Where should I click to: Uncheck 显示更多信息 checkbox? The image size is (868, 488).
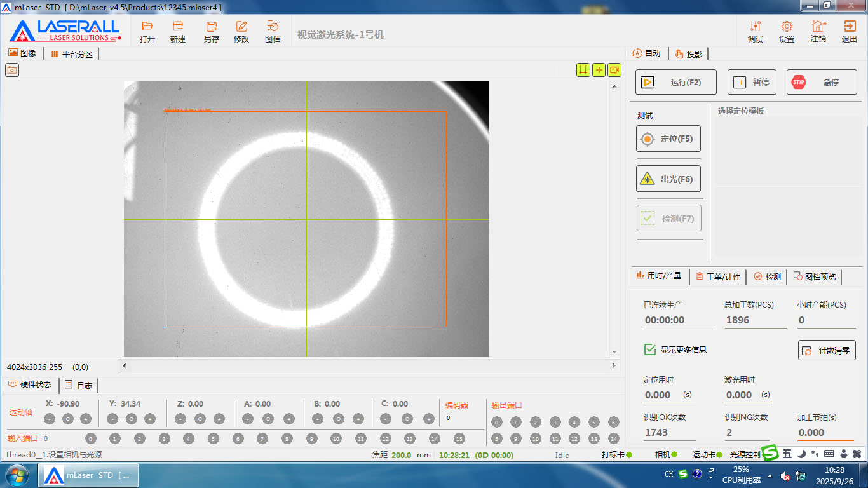(x=650, y=349)
